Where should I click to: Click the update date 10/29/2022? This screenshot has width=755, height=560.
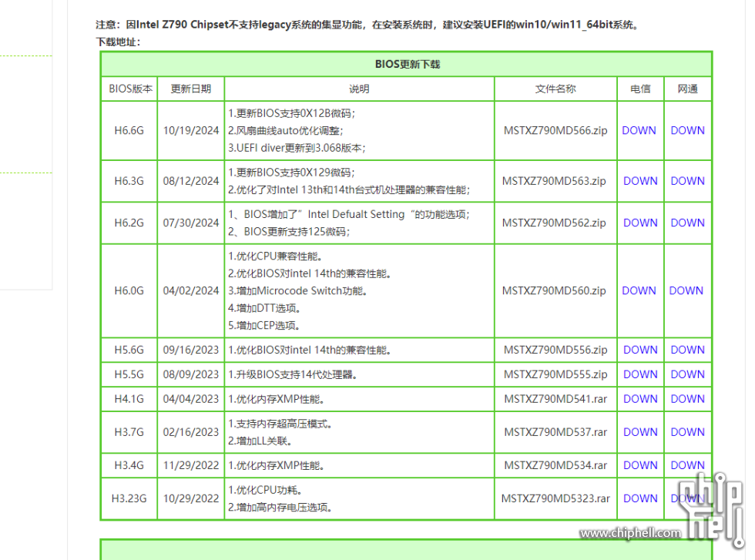(x=191, y=499)
